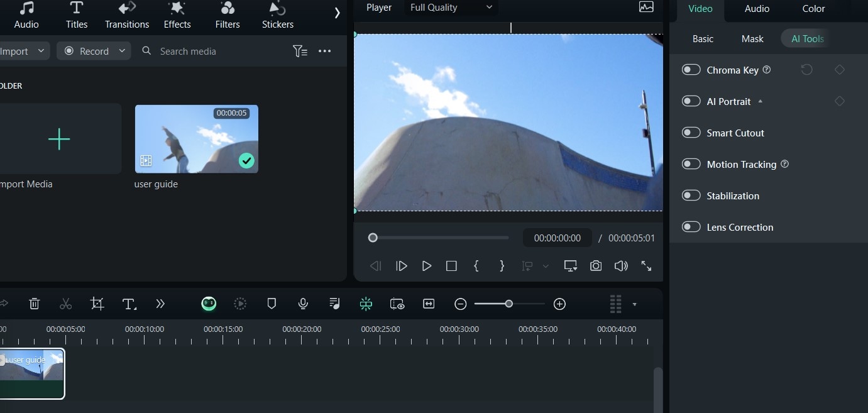Click the preview playback progress slider
Viewport: 868px width, 413px height.
coord(440,238)
